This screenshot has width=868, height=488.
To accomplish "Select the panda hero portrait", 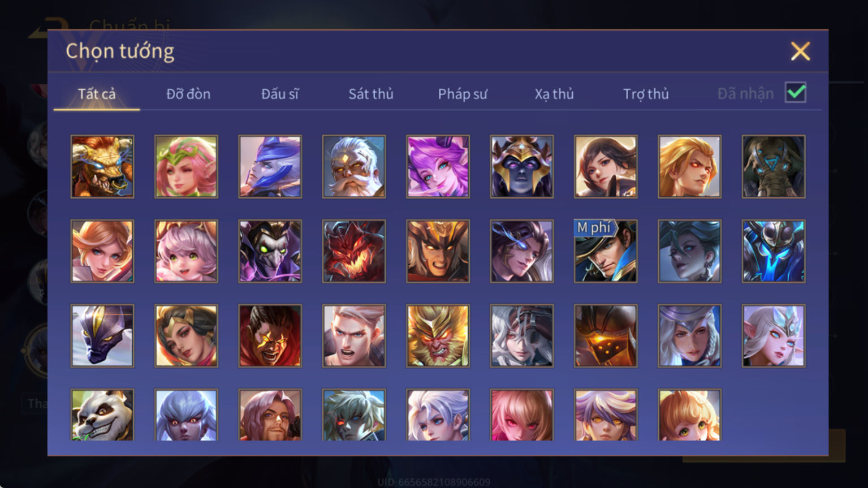I will (102, 415).
